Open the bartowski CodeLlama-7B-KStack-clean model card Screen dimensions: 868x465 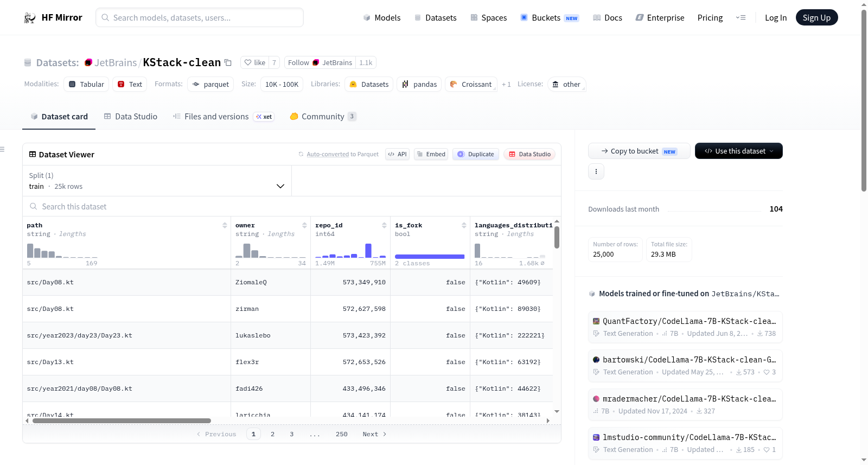pos(685,366)
